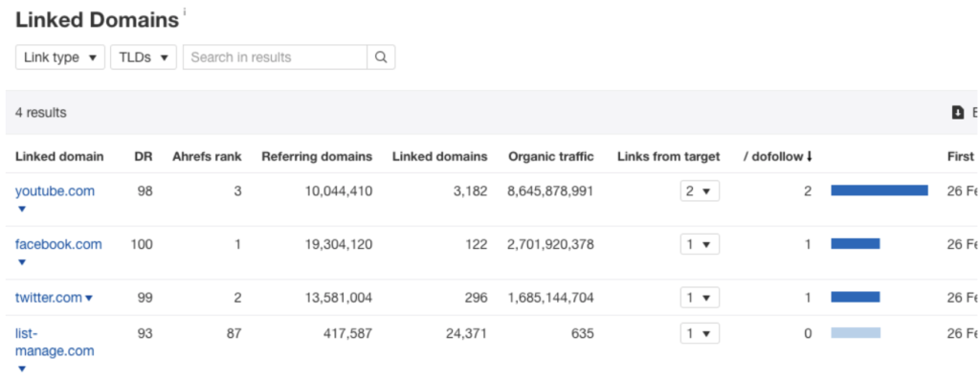Viewport: 980px width, 381px height.
Task: Select the 4 results text
Action: [x=40, y=113]
